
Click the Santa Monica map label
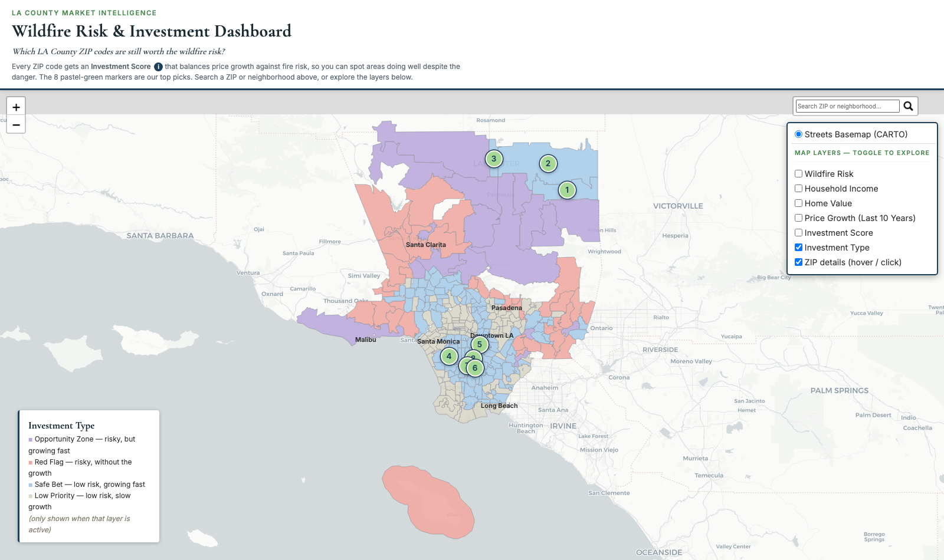coord(438,341)
